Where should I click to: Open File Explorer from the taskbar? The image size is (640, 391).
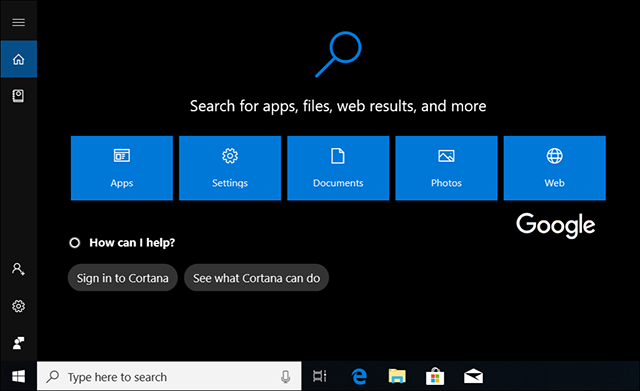pos(397,376)
